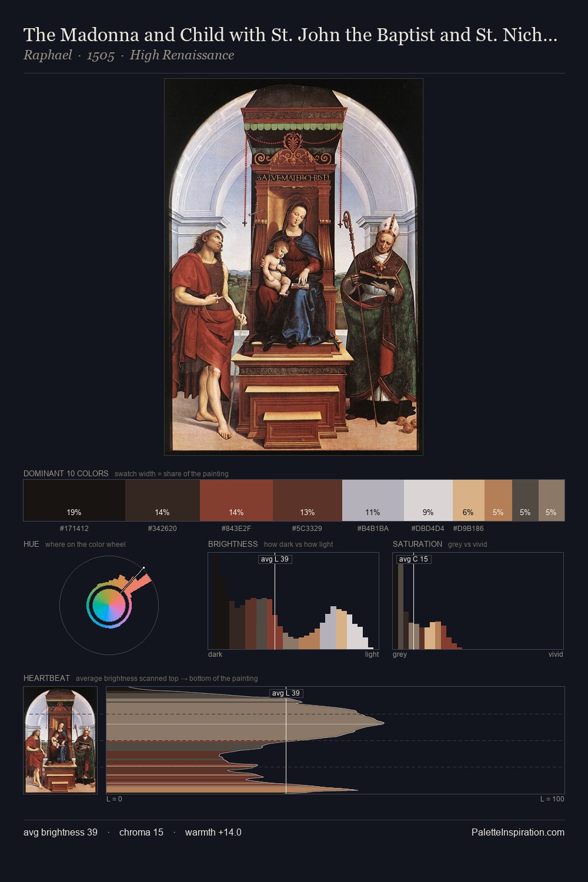Click the 'avg brightness 39' footer stat
Viewport: 588px width, 882px height.
point(61,832)
